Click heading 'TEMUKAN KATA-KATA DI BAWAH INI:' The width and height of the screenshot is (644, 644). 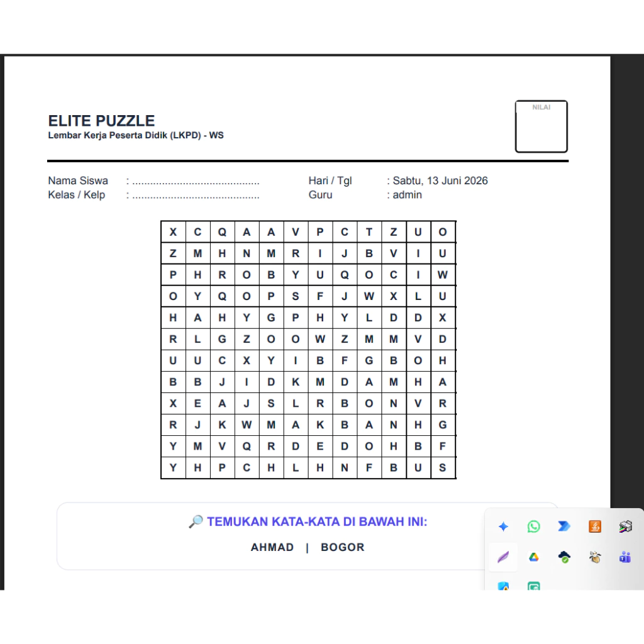[x=317, y=521]
